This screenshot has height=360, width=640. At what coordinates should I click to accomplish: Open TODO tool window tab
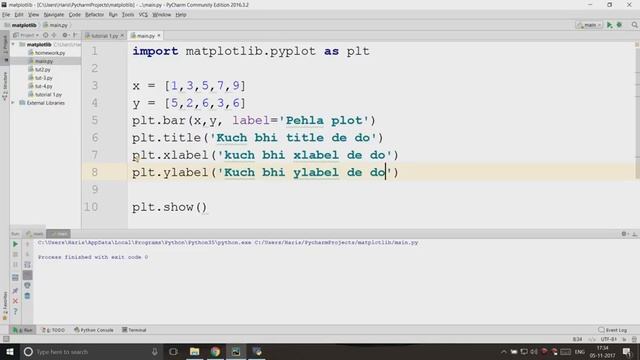point(53,330)
